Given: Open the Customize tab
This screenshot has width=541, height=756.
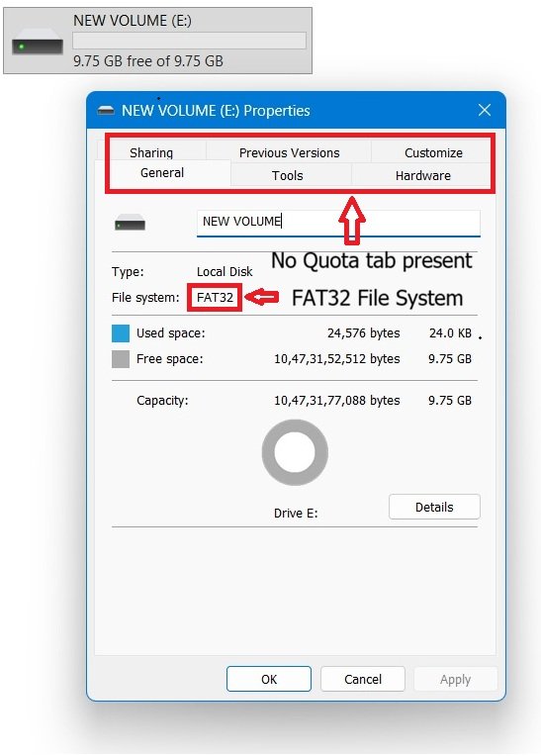Looking at the screenshot, I should pos(433,152).
